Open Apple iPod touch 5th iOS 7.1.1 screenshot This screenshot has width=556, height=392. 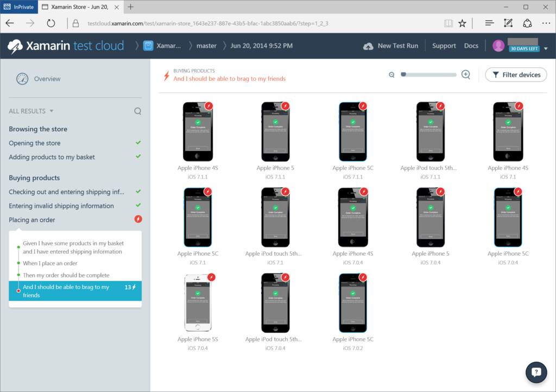click(431, 132)
